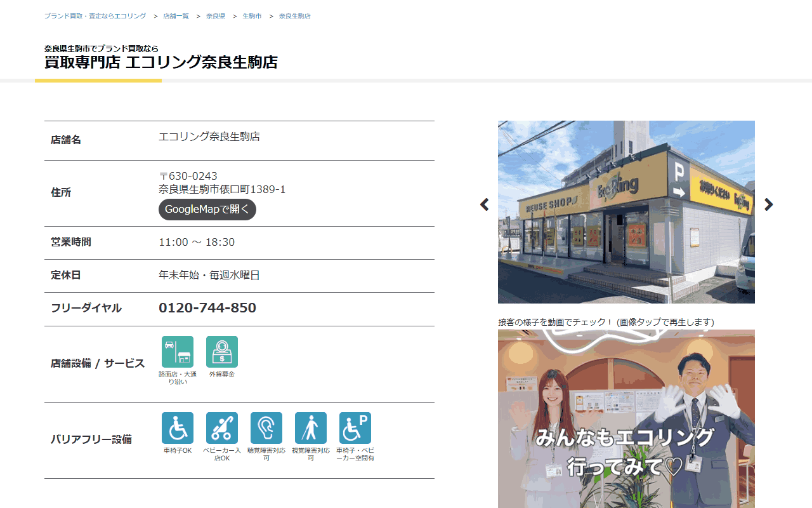Screen dimensions: 812x508
Task: Click the 住所 row label
Action: [61, 192]
